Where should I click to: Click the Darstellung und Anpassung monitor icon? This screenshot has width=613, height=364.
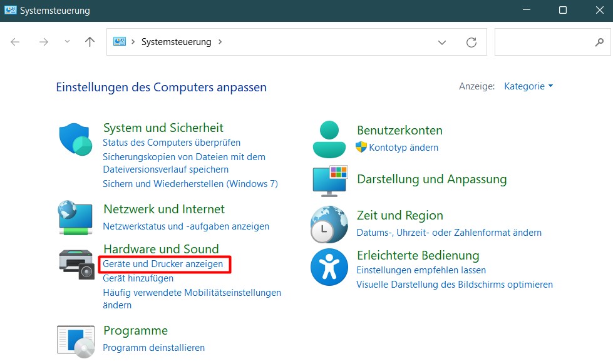tap(330, 181)
